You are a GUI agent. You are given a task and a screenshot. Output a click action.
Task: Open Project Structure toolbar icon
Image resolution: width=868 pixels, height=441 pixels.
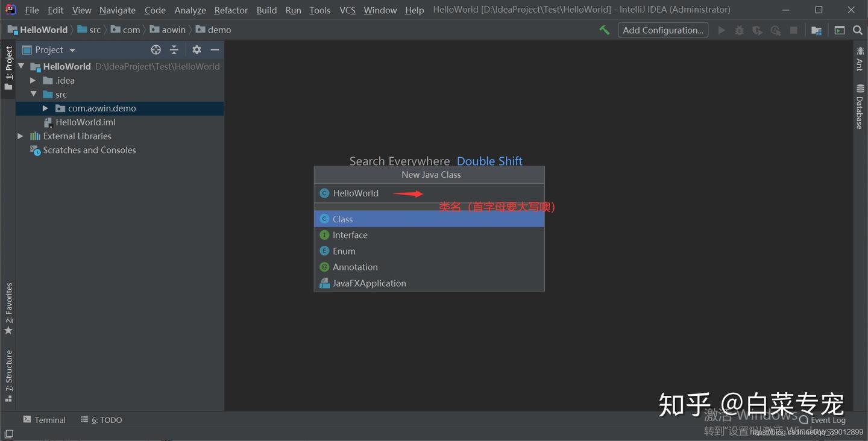[816, 30]
